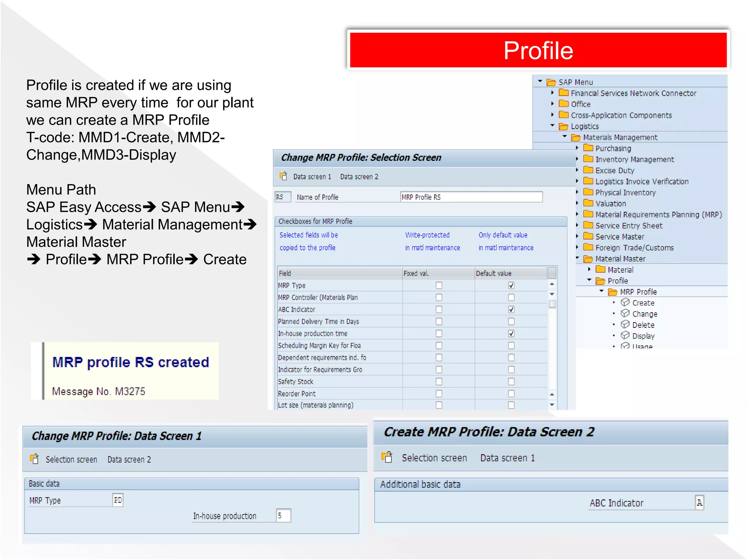This screenshot has height=560, width=747.
Task: Click the Inventory Management folder icon
Action: (588, 159)
